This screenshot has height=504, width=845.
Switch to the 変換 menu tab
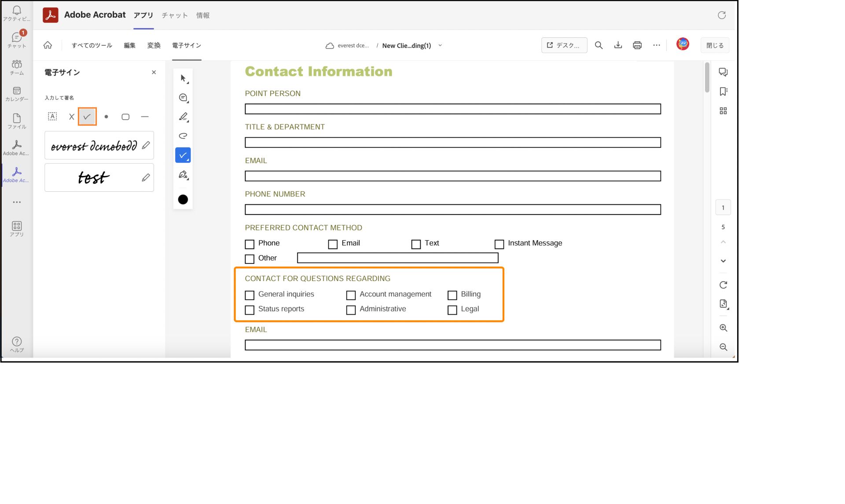point(154,45)
